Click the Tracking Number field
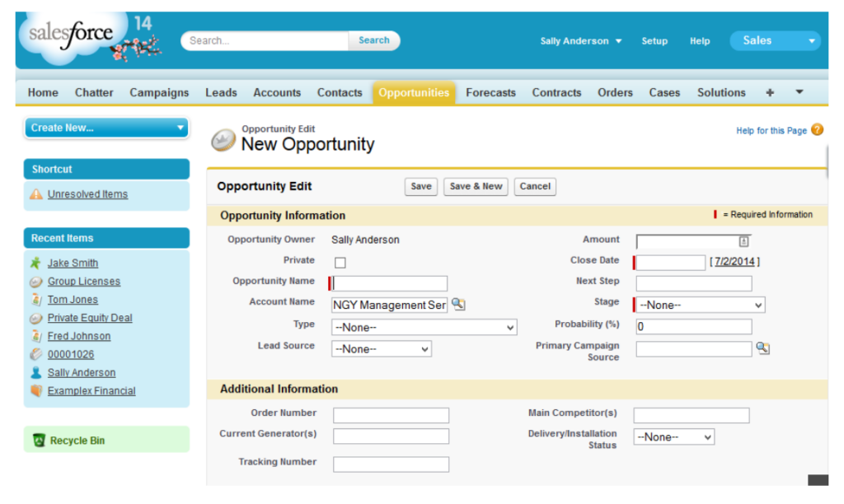Image resolution: width=844 pixels, height=504 pixels. tap(391, 464)
